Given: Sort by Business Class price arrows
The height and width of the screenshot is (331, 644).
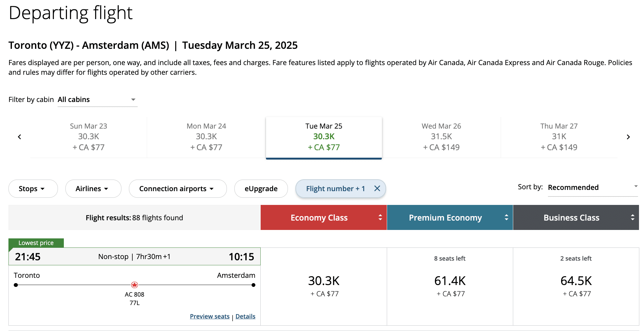Looking at the screenshot, I should tap(632, 217).
